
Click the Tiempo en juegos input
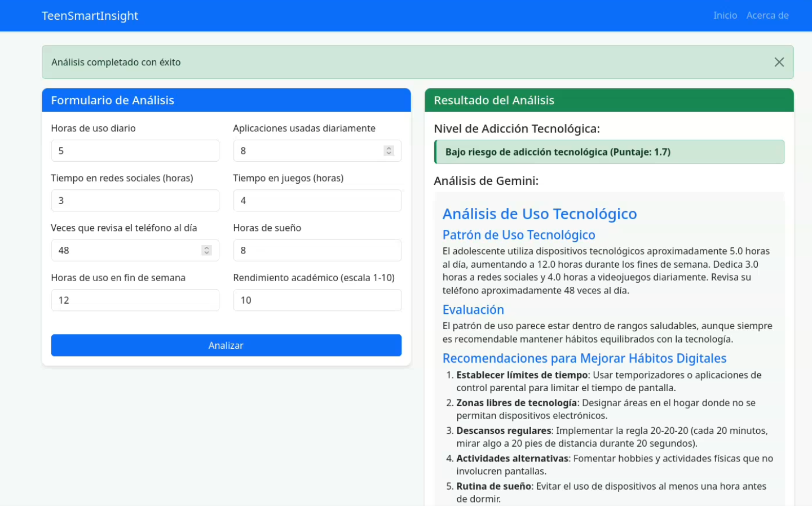tap(317, 201)
